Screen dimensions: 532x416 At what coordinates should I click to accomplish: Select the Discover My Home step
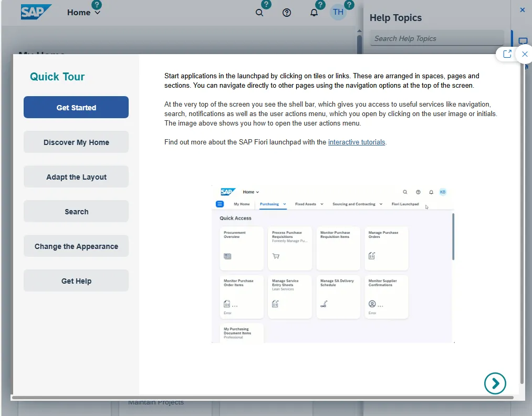click(x=76, y=142)
